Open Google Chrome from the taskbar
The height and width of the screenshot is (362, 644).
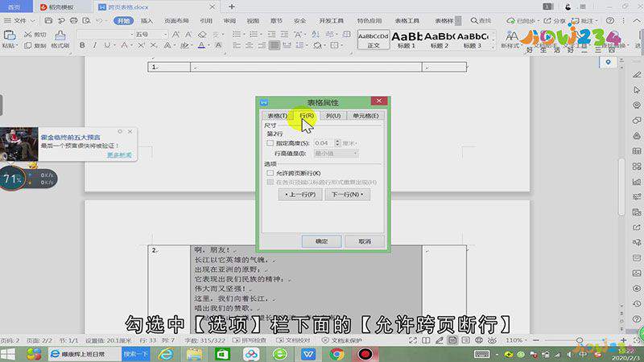(x=336, y=354)
